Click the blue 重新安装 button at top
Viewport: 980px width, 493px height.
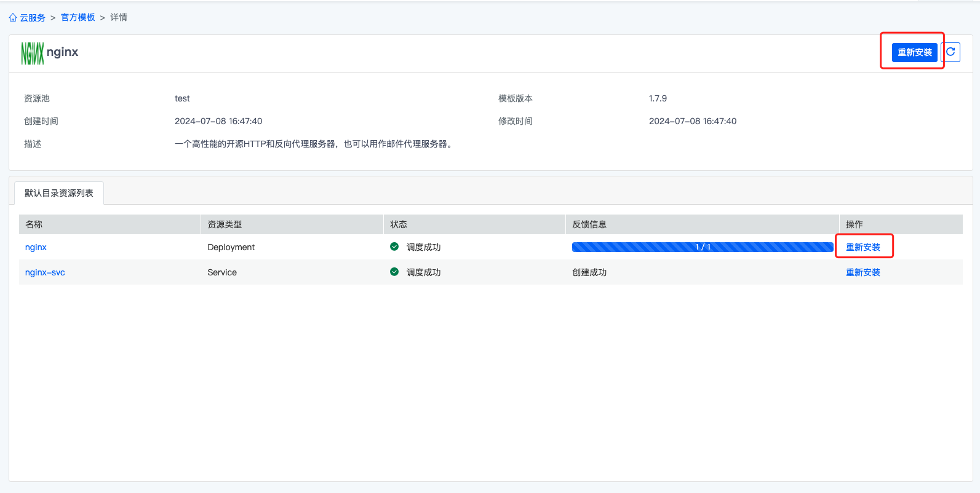(915, 52)
